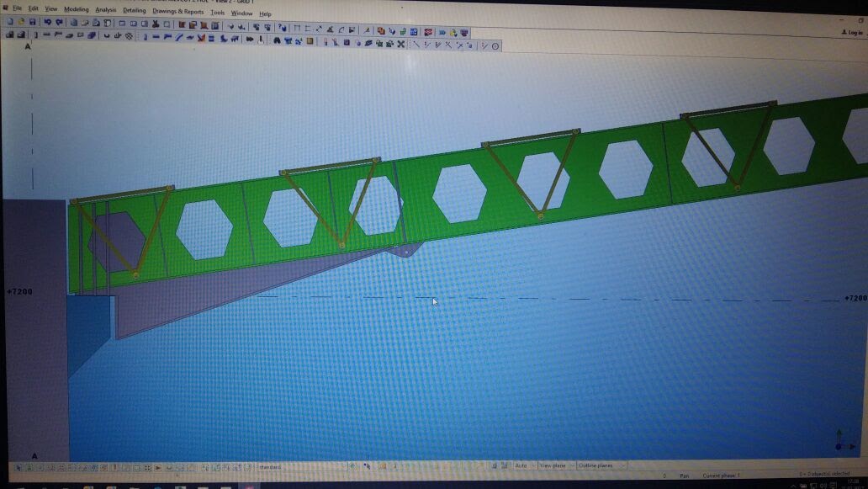868x489 pixels.
Task: Click the binoculars find icon
Action: coord(277,40)
